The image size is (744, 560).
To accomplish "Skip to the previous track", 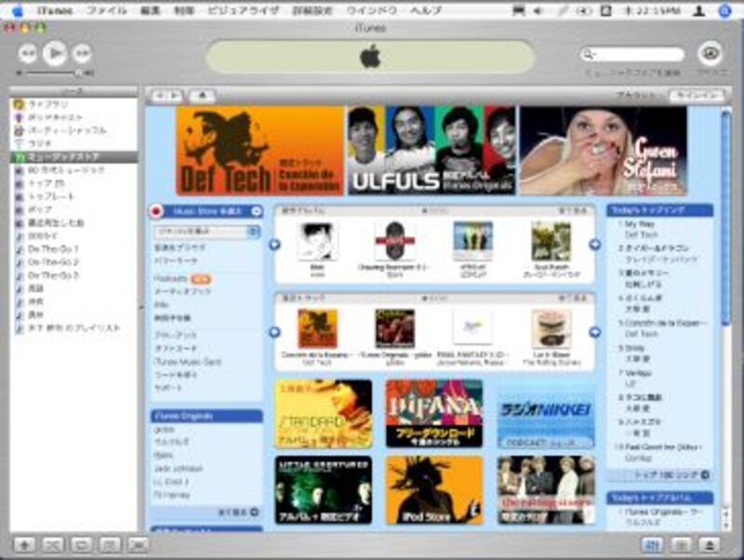I will [x=28, y=53].
